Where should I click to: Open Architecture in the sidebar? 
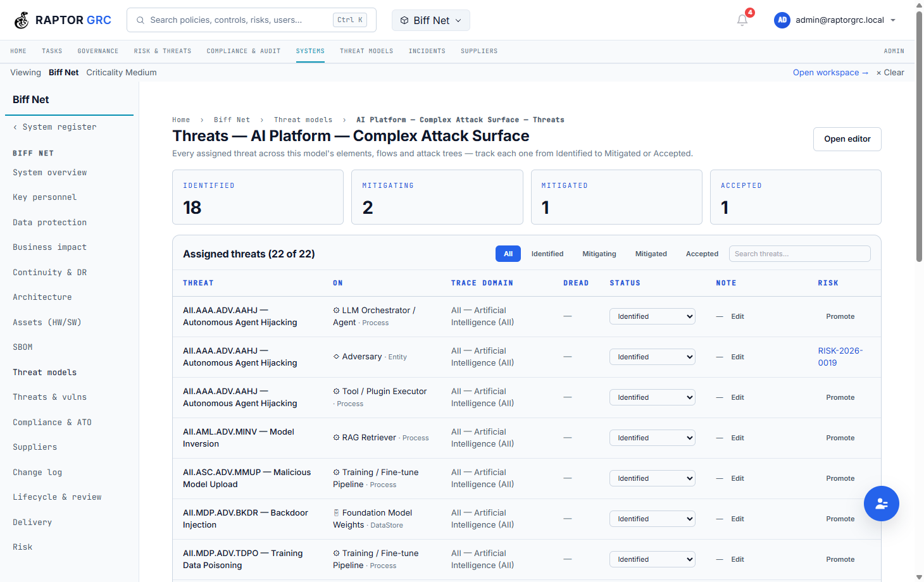[x=42, y=297]
